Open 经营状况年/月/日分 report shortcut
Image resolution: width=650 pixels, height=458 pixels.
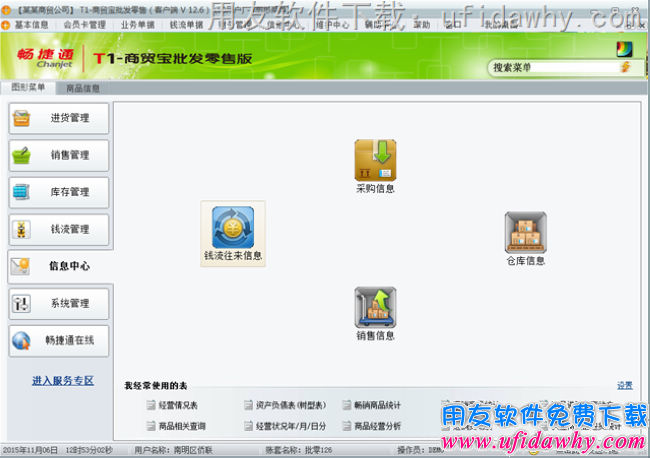point(285,426)
